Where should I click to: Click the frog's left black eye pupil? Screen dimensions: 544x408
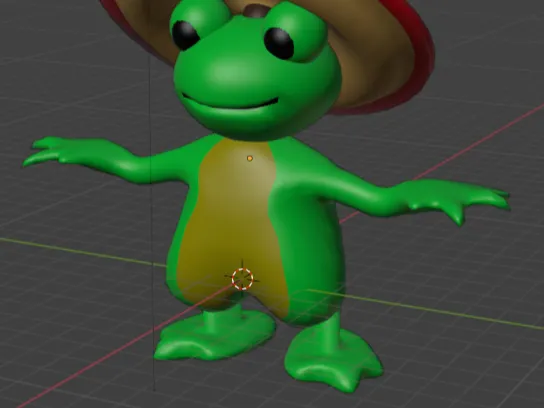click(x=185, y=35)
